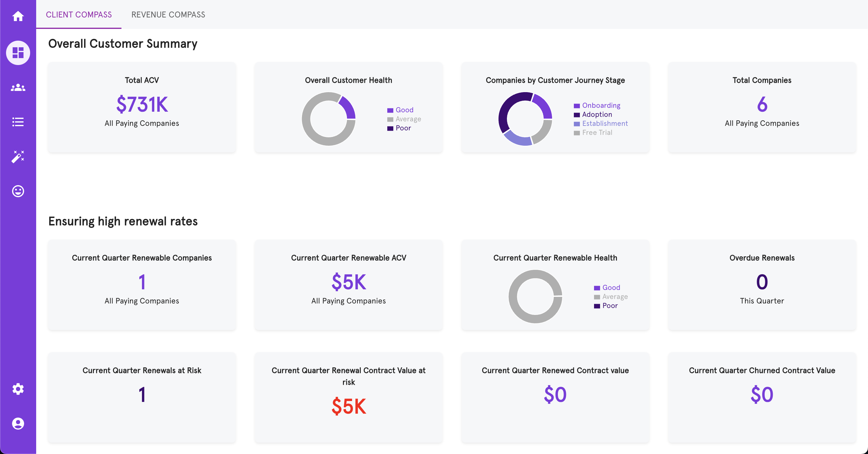
Task: Click the Current Quarter Renewable Health donut chart
Action: tap(536, 297)
